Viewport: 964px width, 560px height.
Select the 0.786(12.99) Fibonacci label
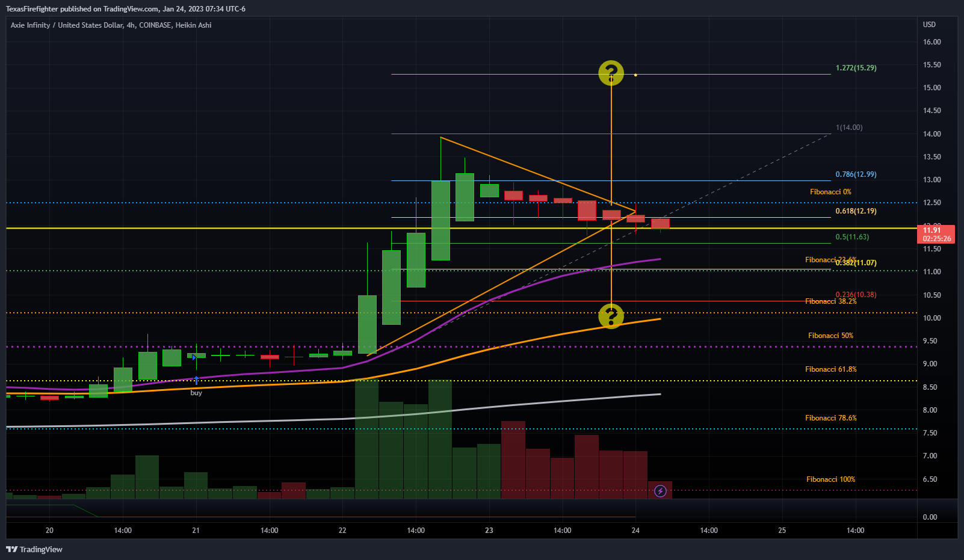[856, 174]
